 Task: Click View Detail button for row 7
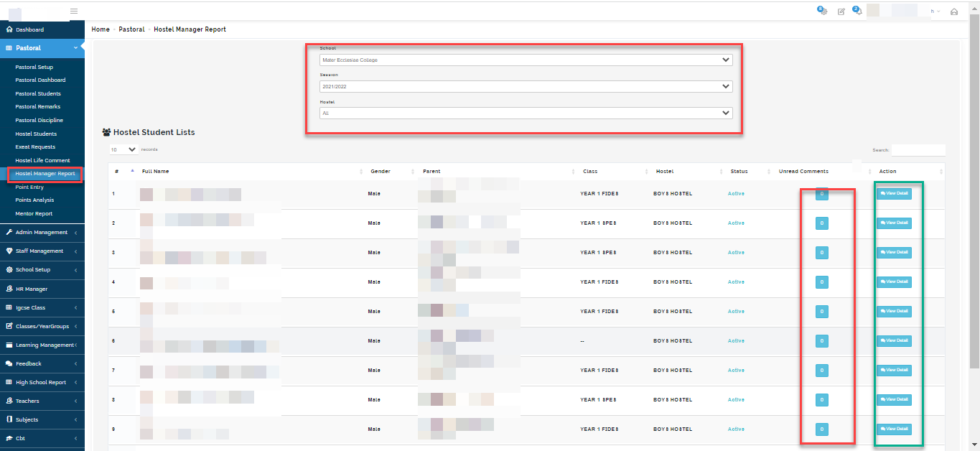tap(894, 370)
